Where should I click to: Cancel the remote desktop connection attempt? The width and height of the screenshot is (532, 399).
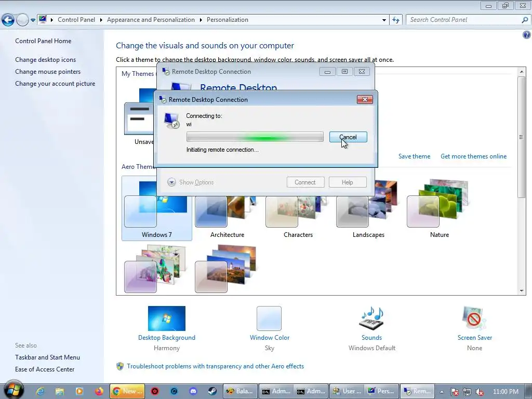click(348, 137)
